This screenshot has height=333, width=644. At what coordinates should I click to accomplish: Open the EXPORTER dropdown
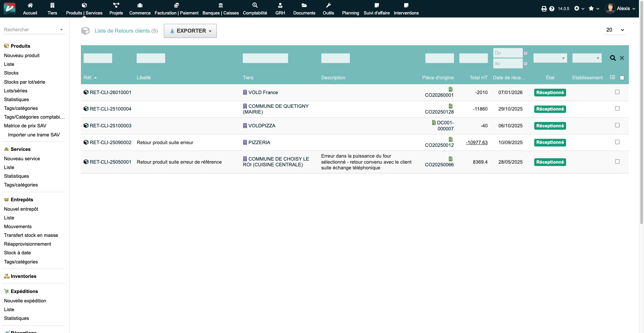(x=190, y=31)
